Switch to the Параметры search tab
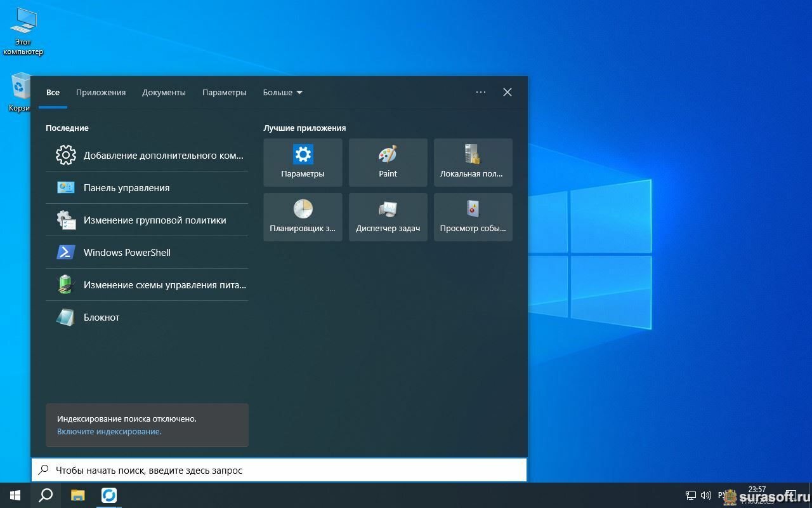The height and width of the screenshot is (508, 812). point(224,92)
